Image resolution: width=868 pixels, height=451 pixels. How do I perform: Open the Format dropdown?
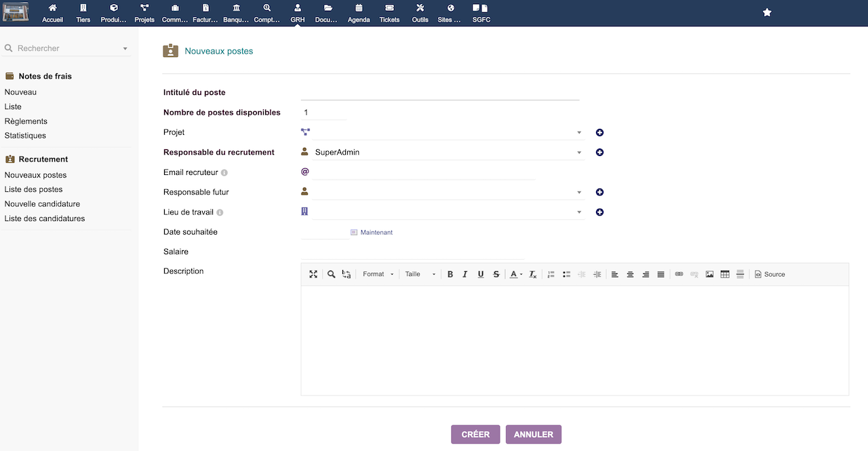pyautogui.click(x=378, y=274)
